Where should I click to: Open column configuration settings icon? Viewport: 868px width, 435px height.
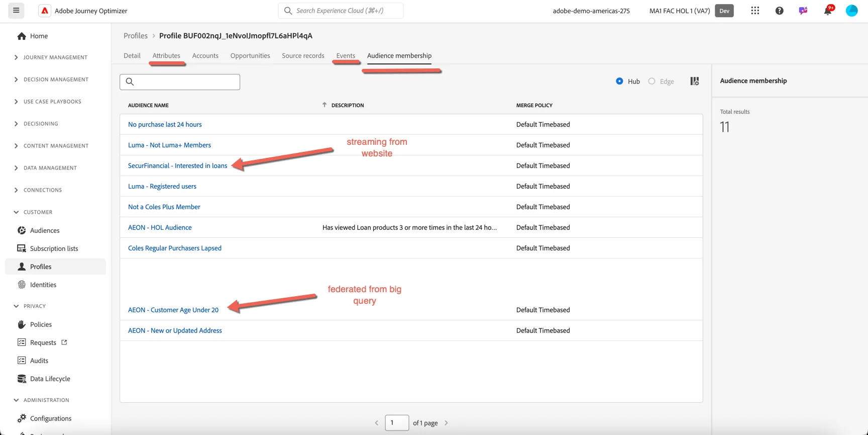pos(695,81)
